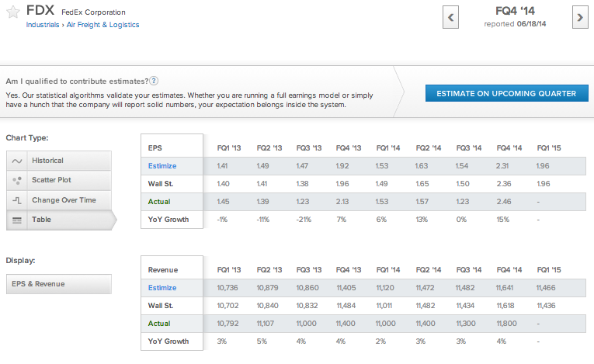
Task: Click Actual row label in Revenue table
Action: click(159, 324)
